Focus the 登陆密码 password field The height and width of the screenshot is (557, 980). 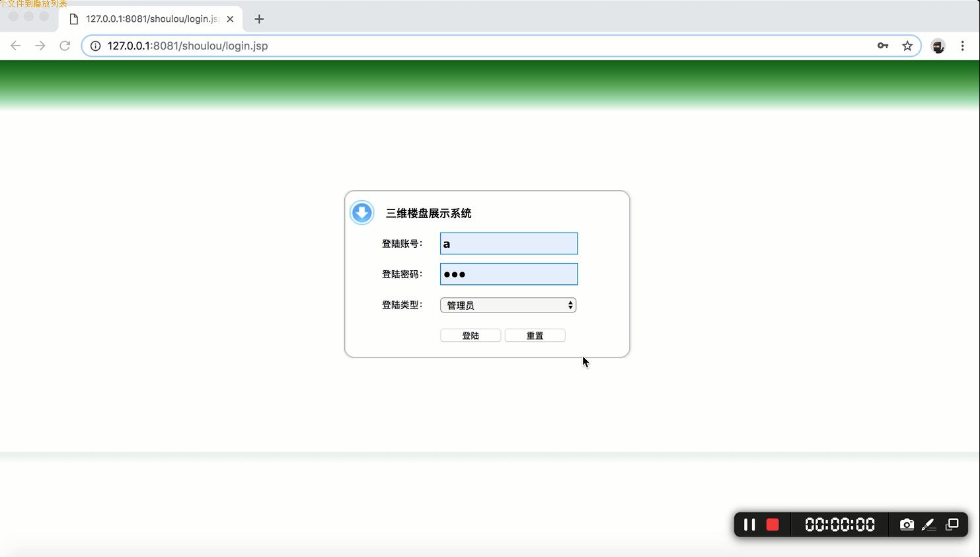point(509,274)
